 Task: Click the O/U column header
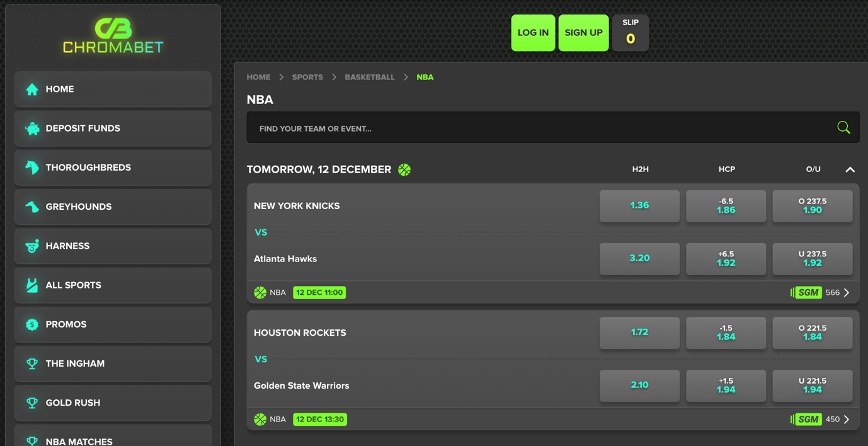[x=813, y=169]
